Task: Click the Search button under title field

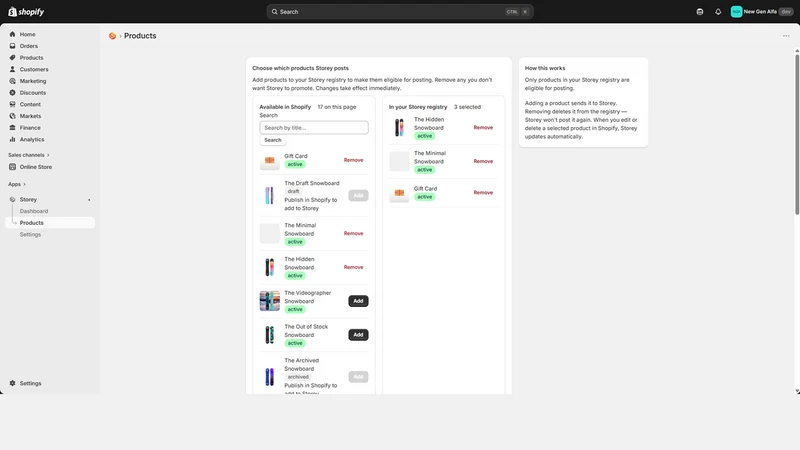Action: pos(272,140)
